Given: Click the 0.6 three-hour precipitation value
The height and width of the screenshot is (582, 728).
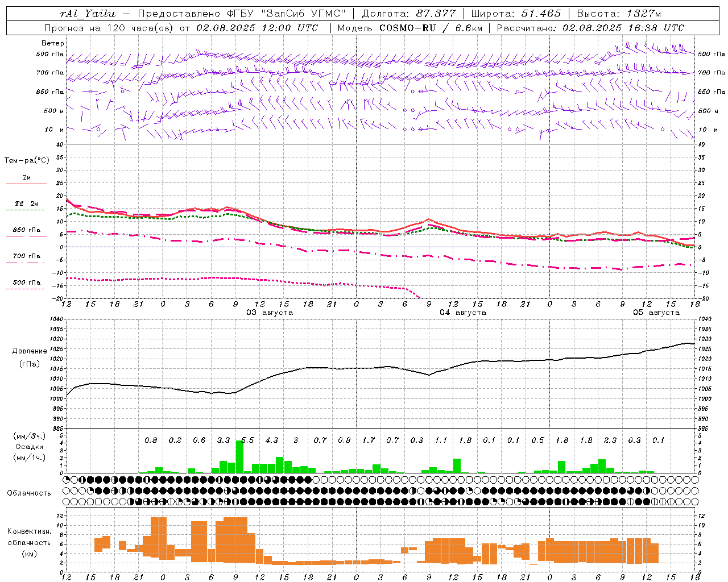Looking at the screenshot, I should [199, 440].
